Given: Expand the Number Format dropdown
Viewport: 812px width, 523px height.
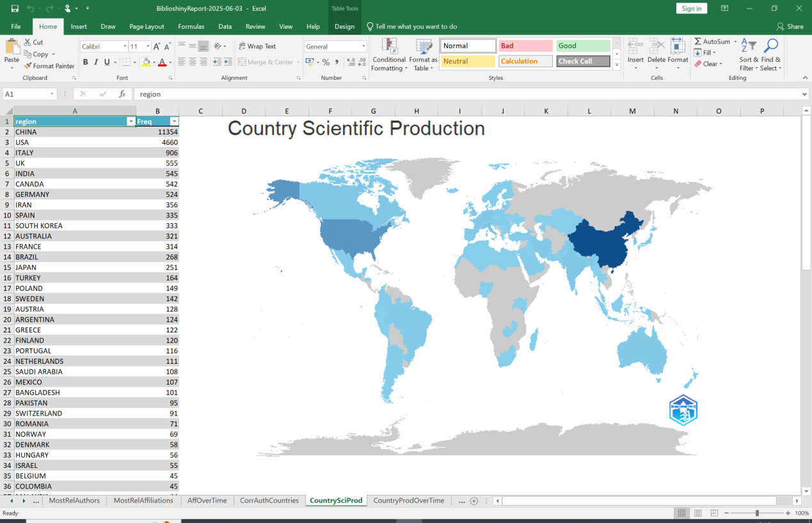Looking at the screenshot, I should 363,47.
